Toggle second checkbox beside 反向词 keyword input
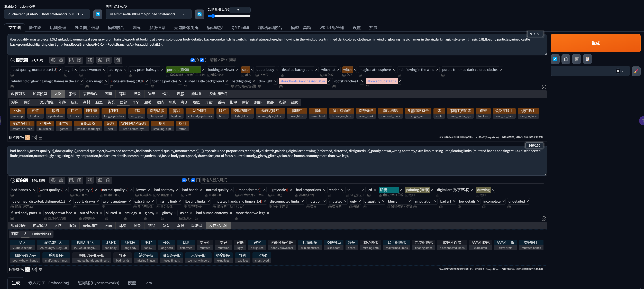This screenshot has width=644, height=289. [193, 180]
